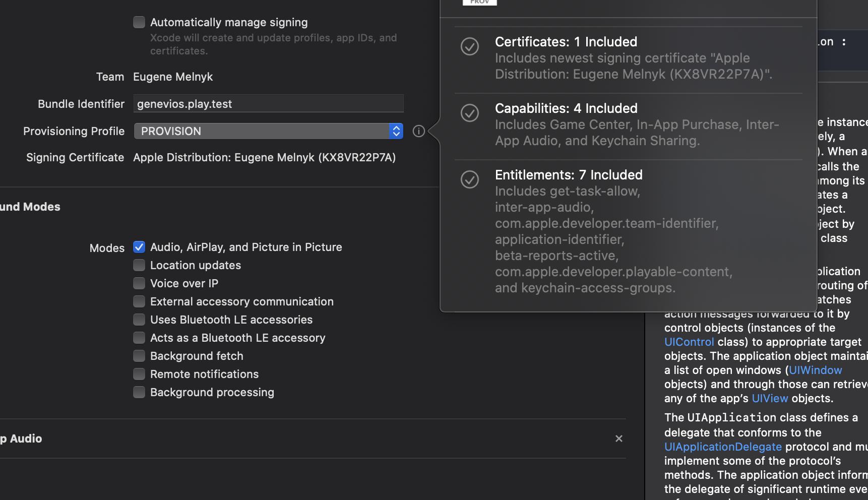Enable Background fetch mode
Viewport: 868px width, 500px height.
click(x=139, y=356)
